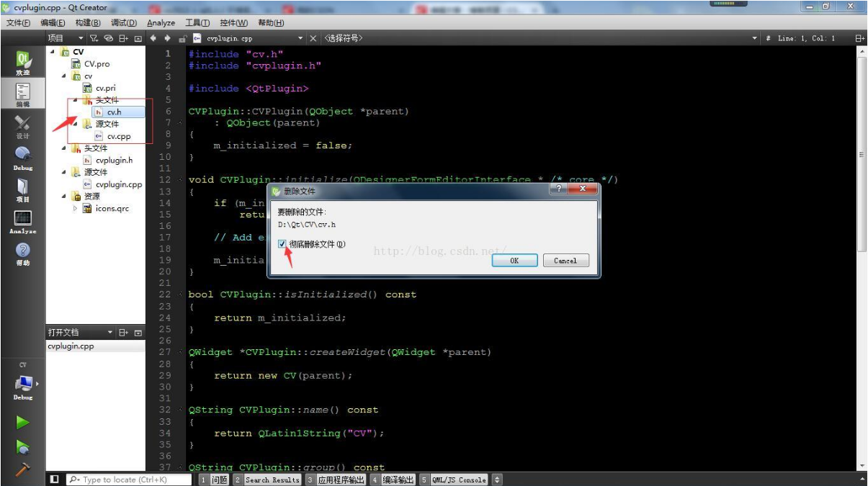Image resolution: width=868 pixels, height=486 pixels.
Task: Build the project with the hammer icon
Action: pos(23,469)
